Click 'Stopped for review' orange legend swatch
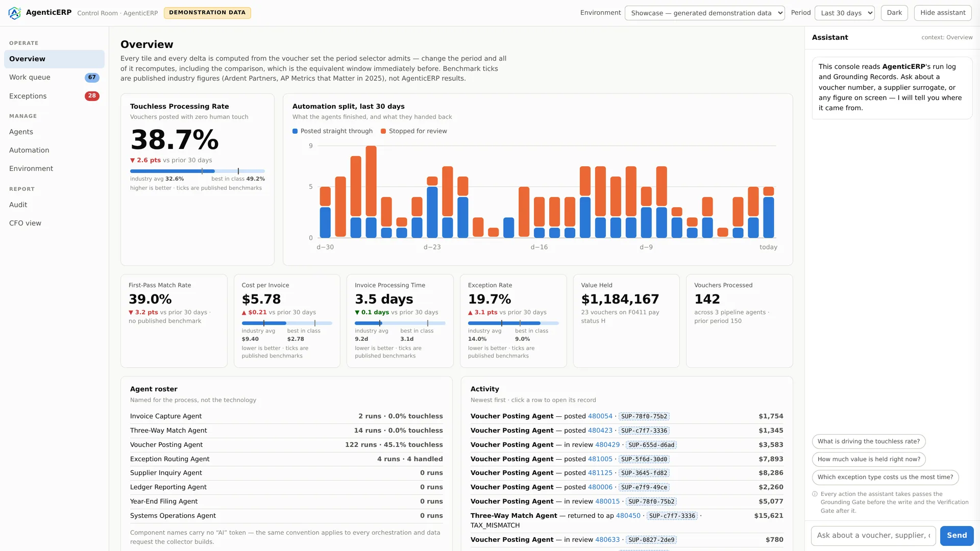980x551 pixels. [383, 131]
